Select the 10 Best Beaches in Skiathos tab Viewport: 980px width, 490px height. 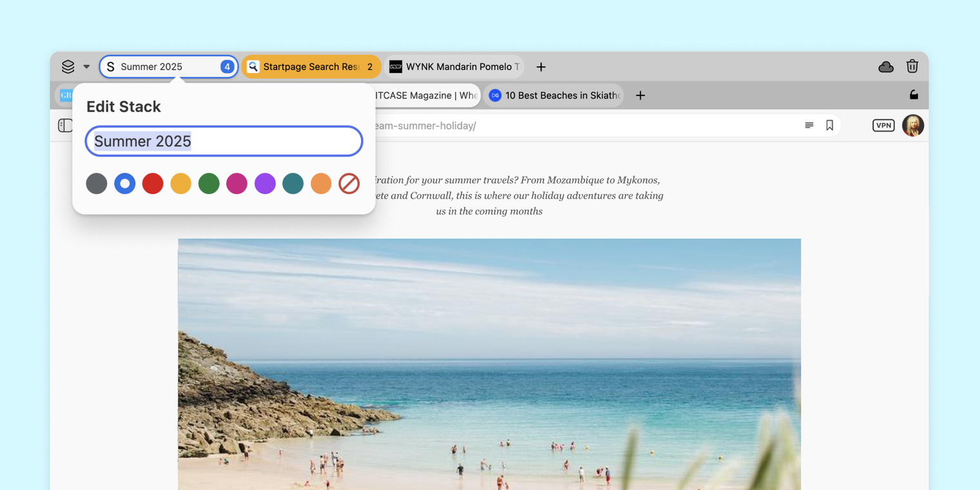(x=553, y=95)
